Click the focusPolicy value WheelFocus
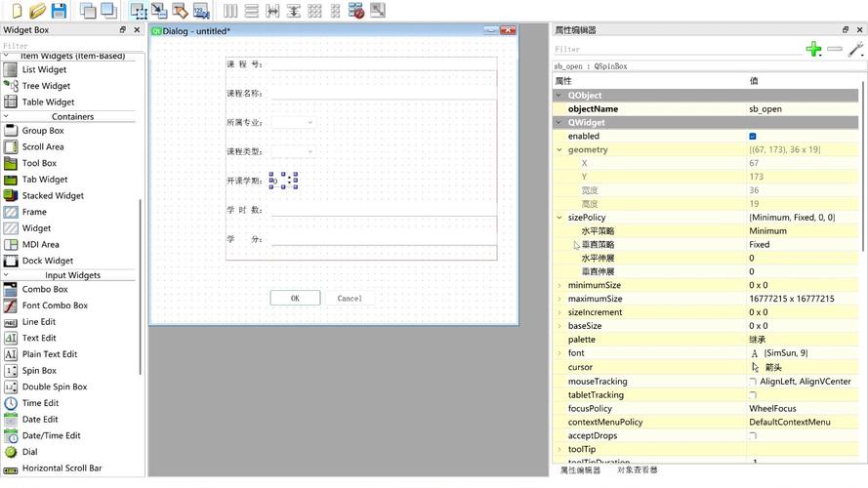Viewport: 868px width, 488px height. pyautogui.click(x=772, y=409)
